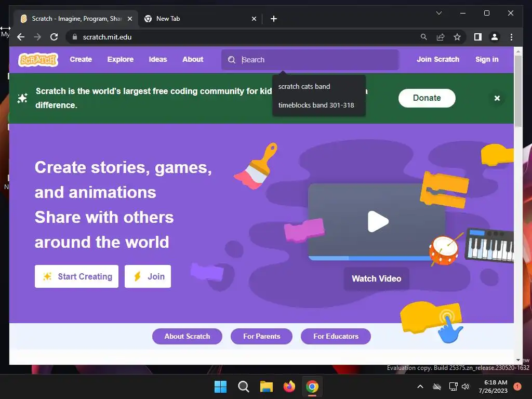The image size is (532, 399).
Task: Go to the Ideas page
Action: click(158, 59)
